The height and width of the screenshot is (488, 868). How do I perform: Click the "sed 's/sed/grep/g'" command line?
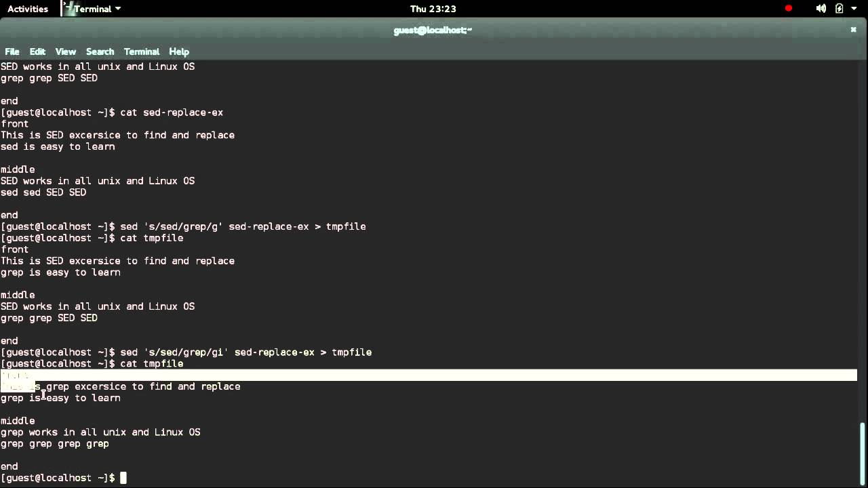(x=183, y=226)
